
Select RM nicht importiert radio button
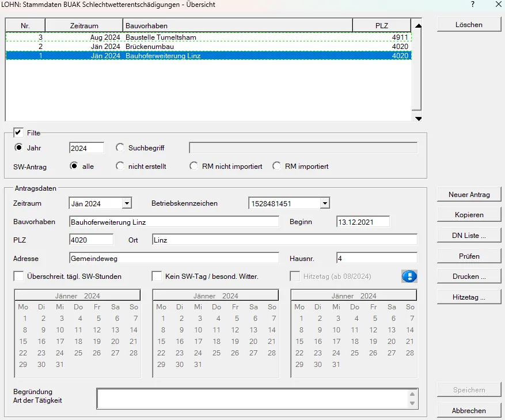[193, 166]
